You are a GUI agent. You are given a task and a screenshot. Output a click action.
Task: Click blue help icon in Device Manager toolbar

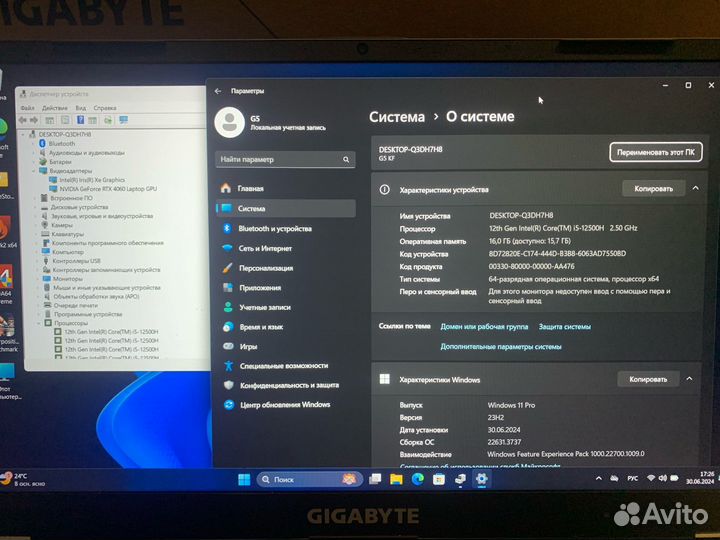click(80, 120)
